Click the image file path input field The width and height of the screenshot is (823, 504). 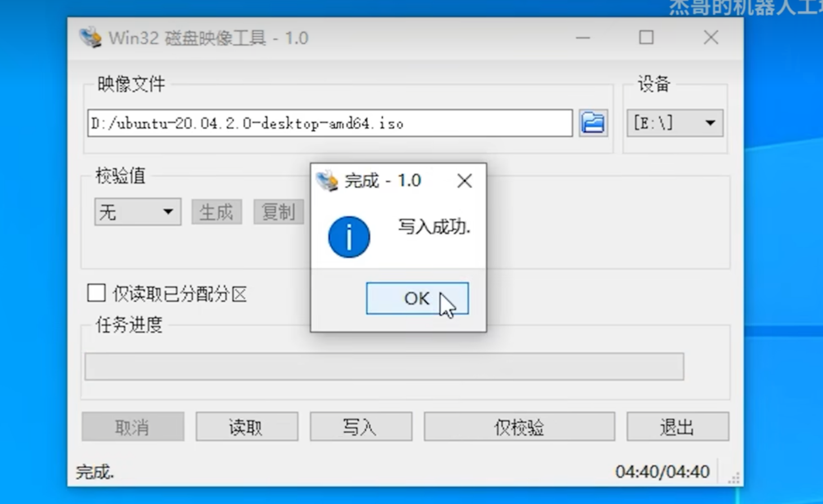click(330, 123)
